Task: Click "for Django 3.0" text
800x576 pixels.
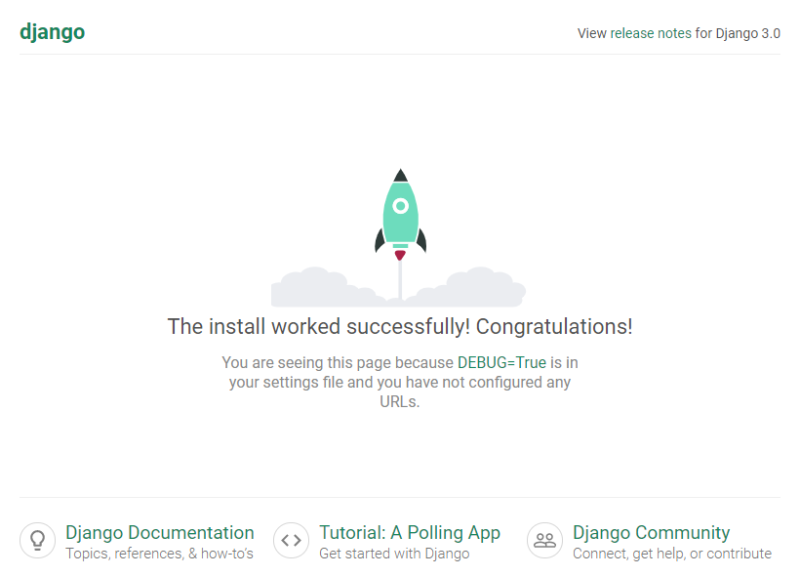Action: (x=738, y=33)
